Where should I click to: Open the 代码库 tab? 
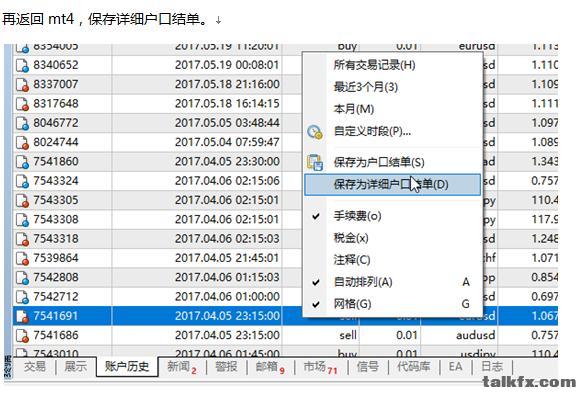[413, 367]
